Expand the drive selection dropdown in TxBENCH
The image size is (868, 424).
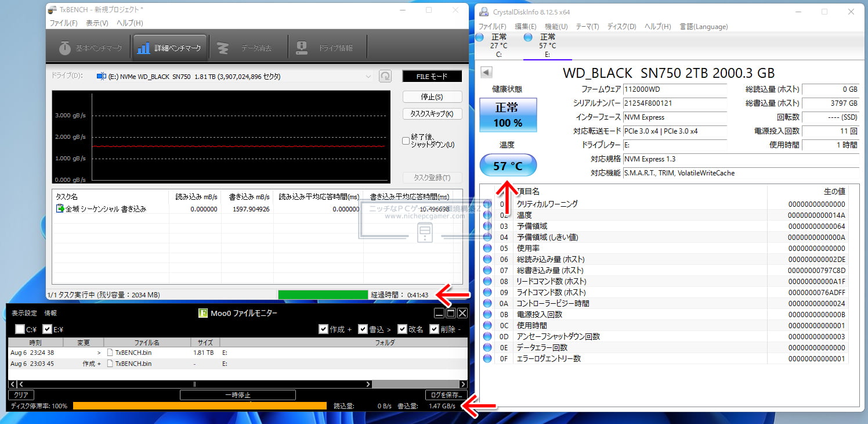368,76
